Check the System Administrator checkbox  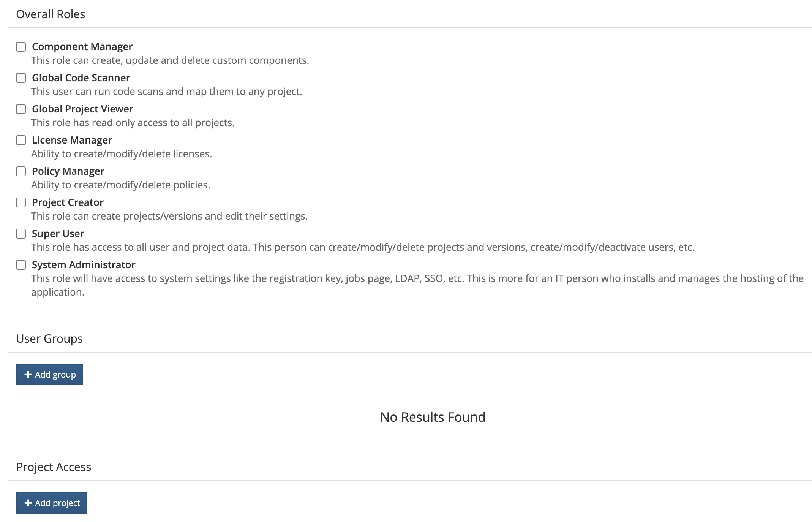(x=21, y=265)
